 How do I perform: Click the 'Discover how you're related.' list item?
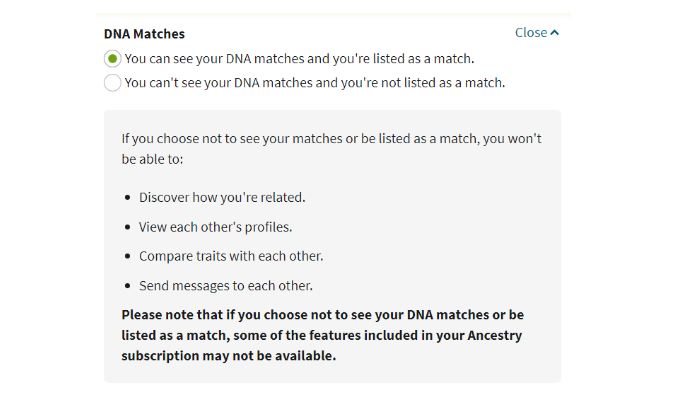(x=222, y=198)
